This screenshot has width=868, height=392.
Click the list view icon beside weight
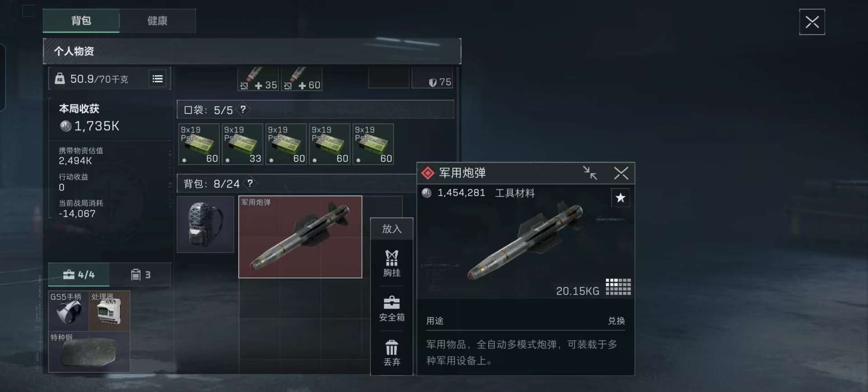(157, 79)
